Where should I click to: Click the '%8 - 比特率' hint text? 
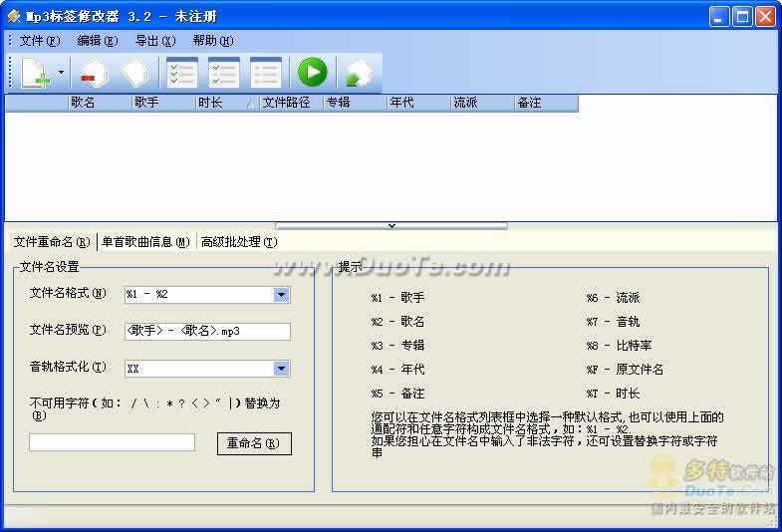coord(619,346)
